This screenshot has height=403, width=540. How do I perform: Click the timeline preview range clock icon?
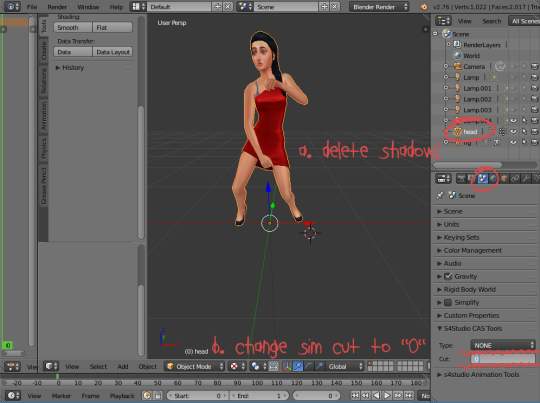[x=147, y=395]
